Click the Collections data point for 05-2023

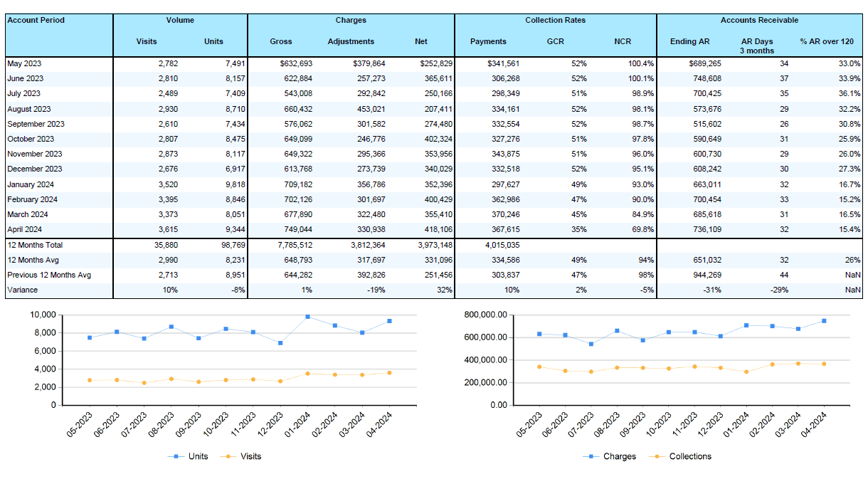tap(539, 367)
